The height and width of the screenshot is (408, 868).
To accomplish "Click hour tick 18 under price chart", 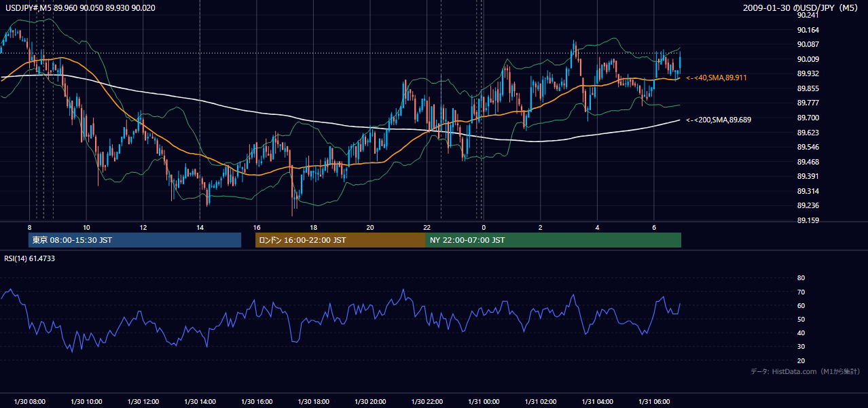I will click(313, 227).
